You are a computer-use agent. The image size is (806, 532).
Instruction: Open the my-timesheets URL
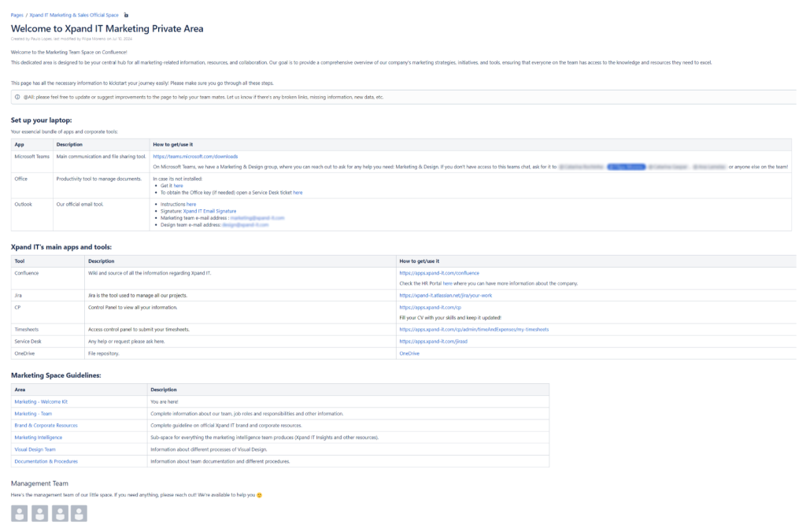coord(474,329)
